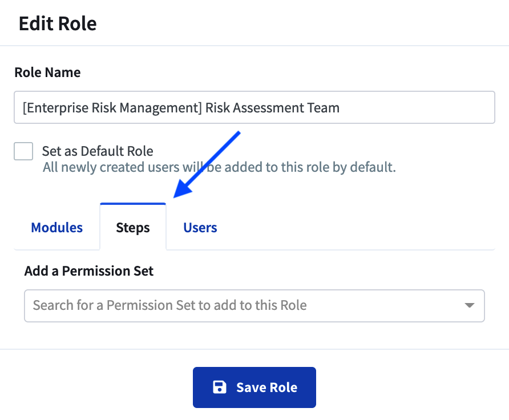Switch to the Modules tab

56,227
